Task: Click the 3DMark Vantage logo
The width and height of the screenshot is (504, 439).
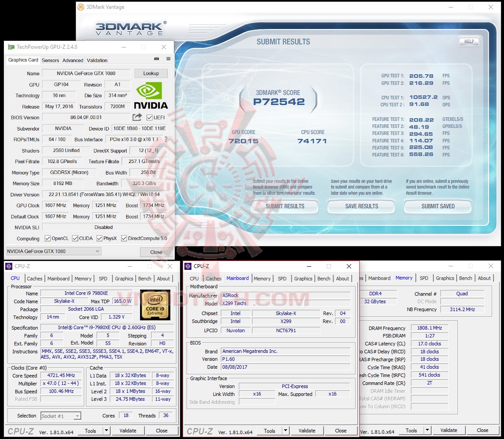Action: [131, 28]
